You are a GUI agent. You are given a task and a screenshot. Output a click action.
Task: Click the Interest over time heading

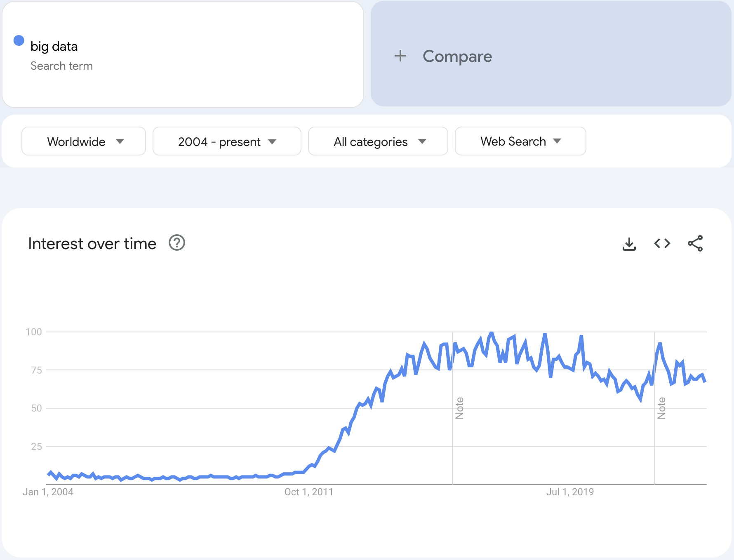point(92,244)
